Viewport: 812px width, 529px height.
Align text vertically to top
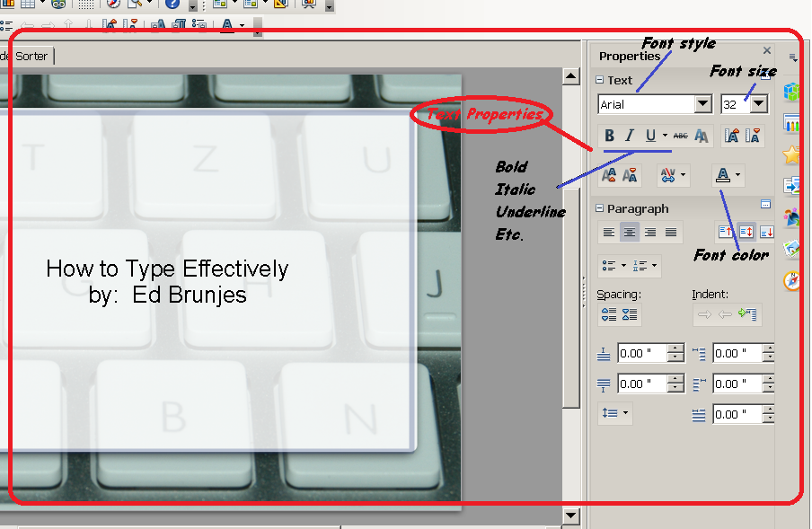[726, 232]
